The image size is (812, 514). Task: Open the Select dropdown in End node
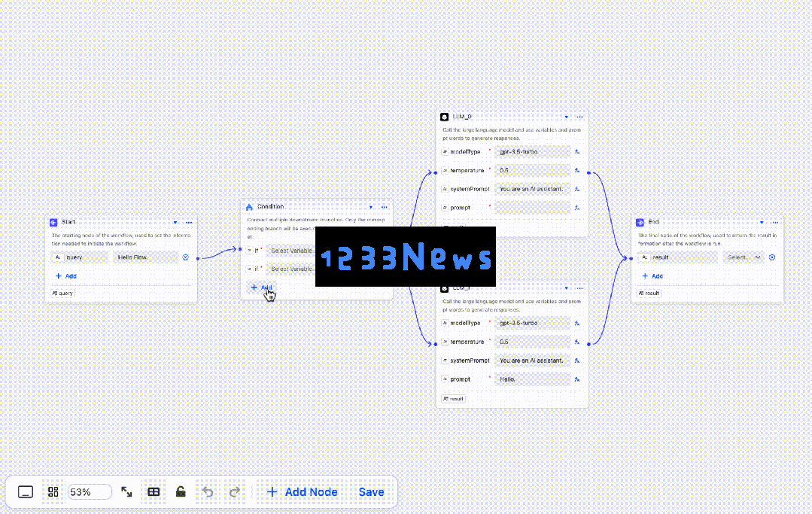pyautogui.click(x=744, y=257)
